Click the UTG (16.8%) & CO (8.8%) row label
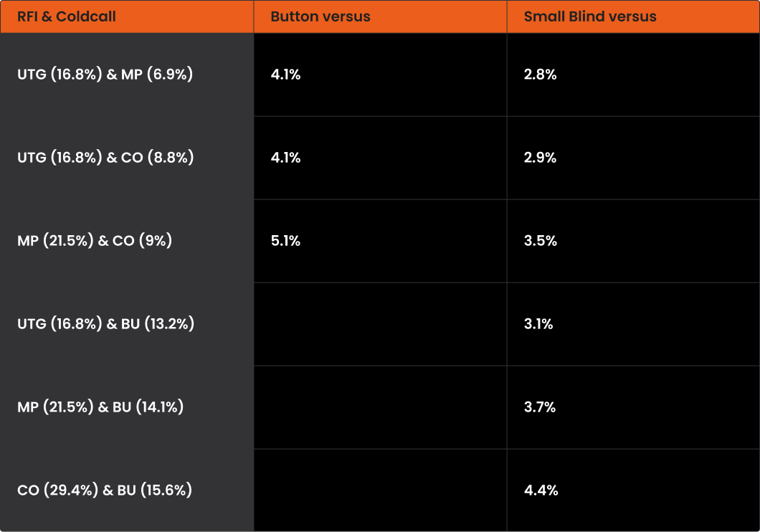Image resolution: width=760 pixels, height=532 pixels. [x=105, y=158]
